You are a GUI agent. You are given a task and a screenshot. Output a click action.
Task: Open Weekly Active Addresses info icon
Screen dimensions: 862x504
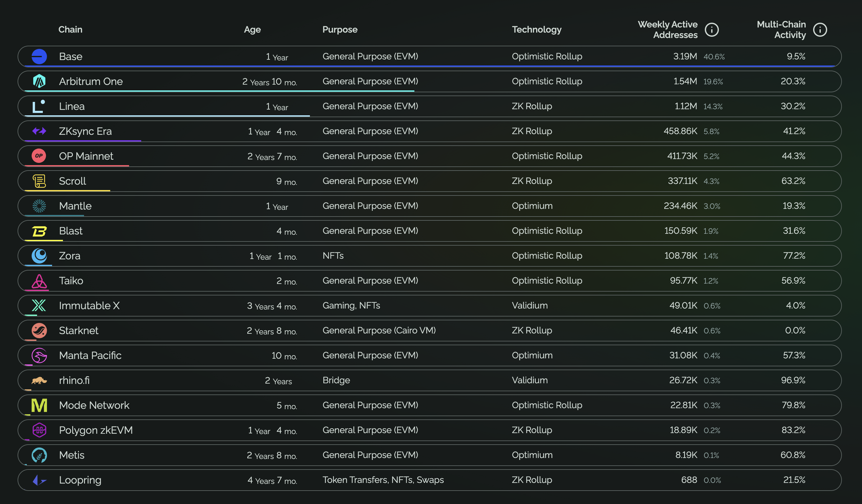(712, 30)
